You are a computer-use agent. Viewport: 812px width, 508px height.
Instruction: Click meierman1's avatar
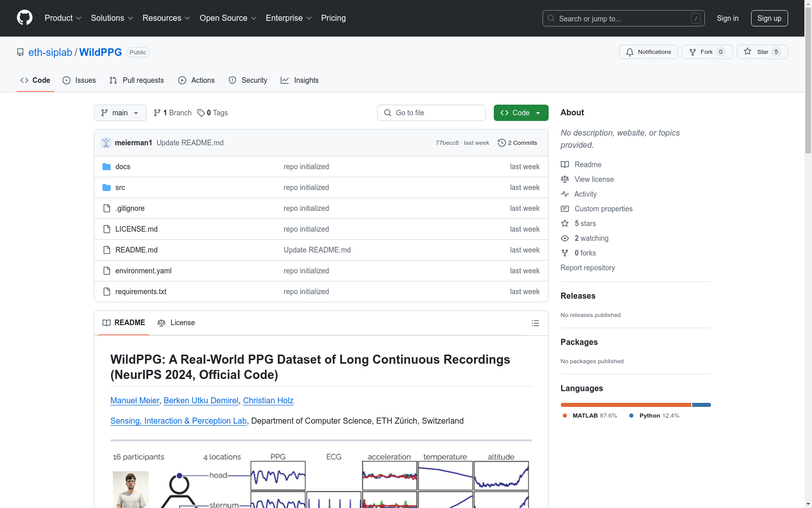(106, 143)
